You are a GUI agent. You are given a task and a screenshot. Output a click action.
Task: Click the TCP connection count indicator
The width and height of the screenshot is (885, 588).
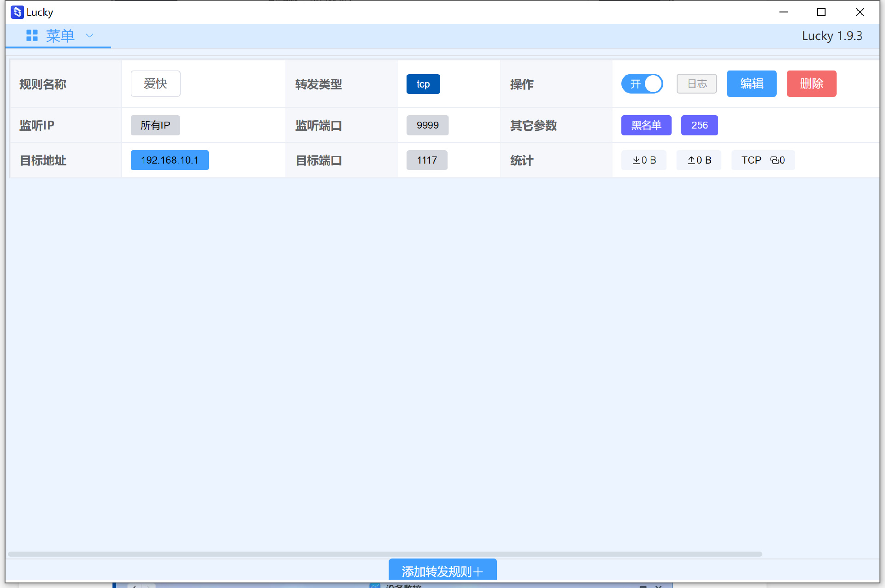763,160
